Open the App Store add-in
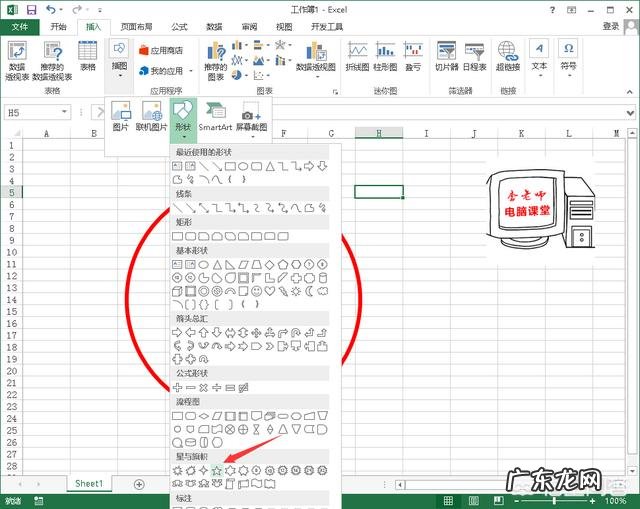 click(161, 51)
